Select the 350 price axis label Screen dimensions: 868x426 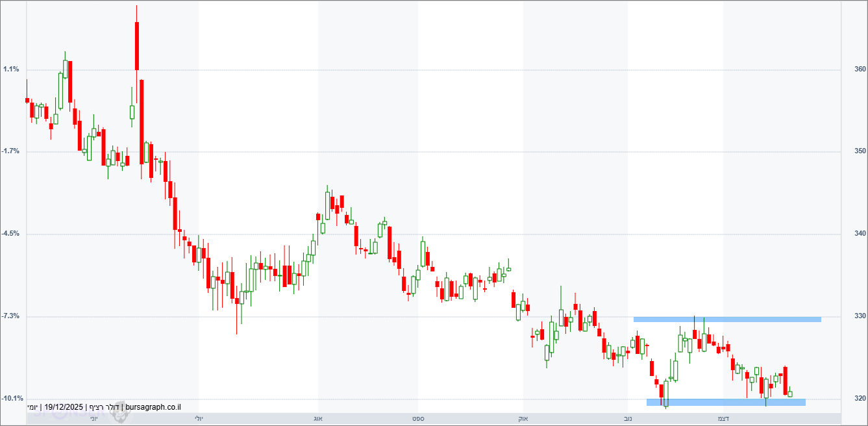point(861,151)
